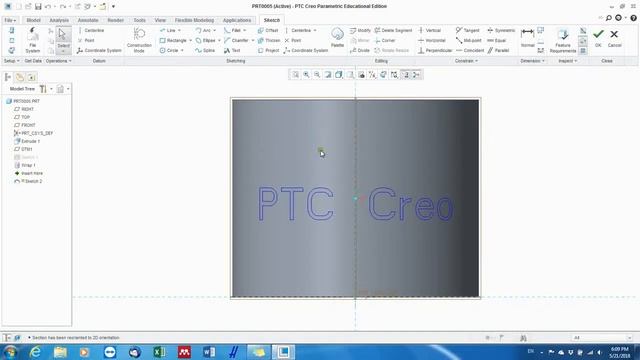Viewport: 640px width, 360px height.
Task: Apply the Coincident constraint
Action: 470,51
